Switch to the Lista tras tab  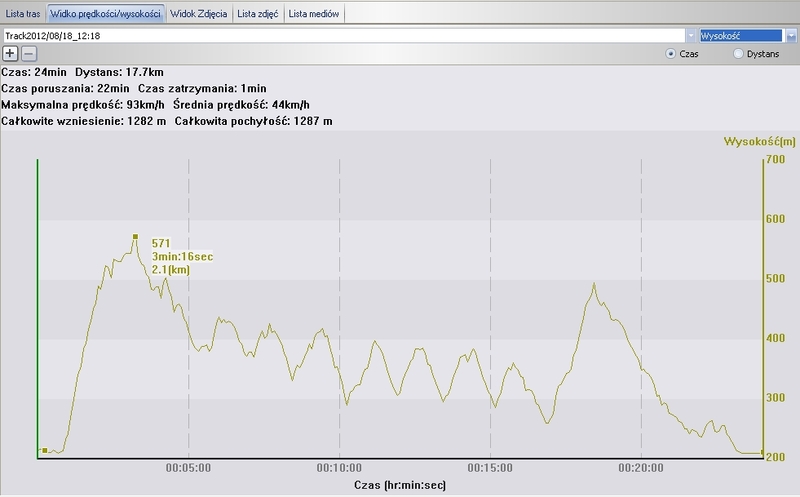[x=23, y=14]
